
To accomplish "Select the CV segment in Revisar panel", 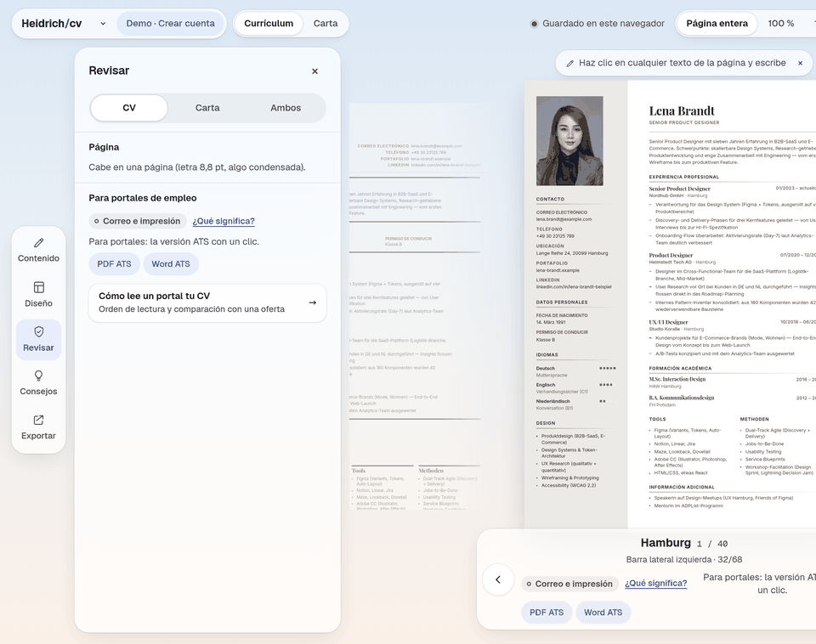I will (x=129, y=108).
